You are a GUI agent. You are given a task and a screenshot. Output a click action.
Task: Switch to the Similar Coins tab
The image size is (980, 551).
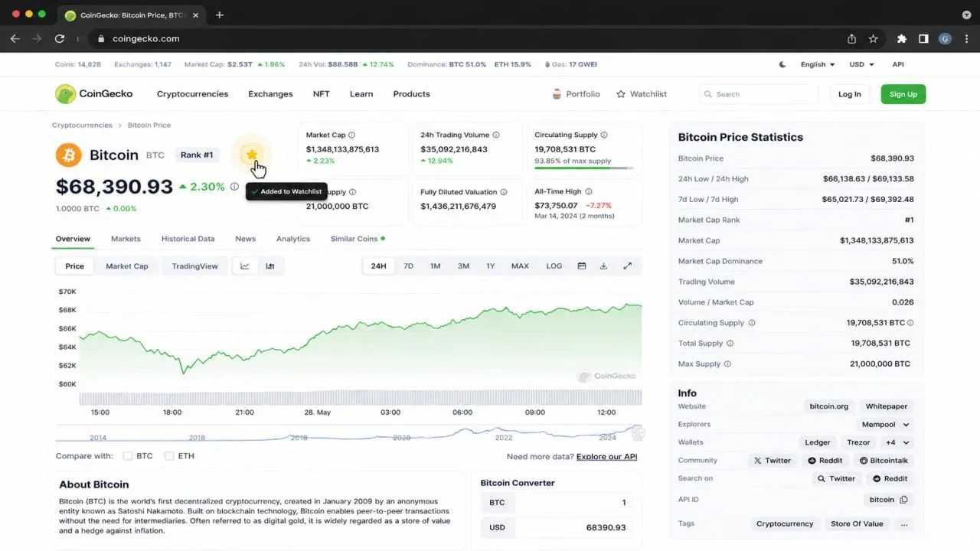point(358,239)
